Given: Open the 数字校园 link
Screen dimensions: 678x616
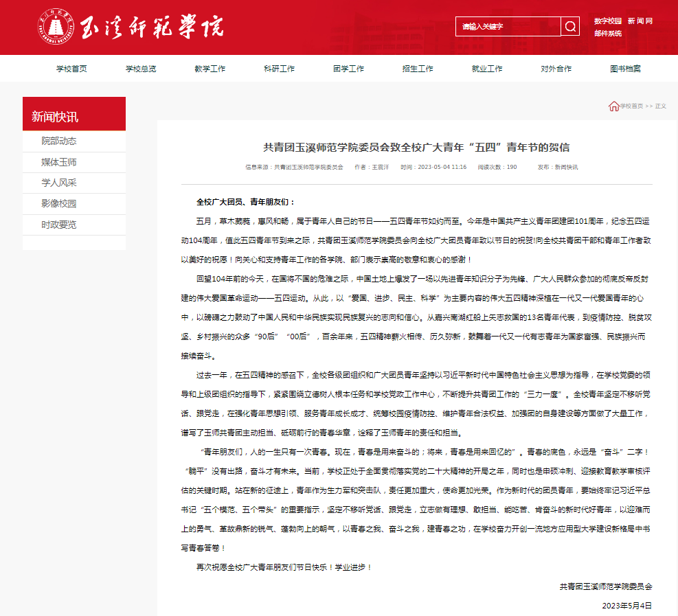Looking at the screenshot, I should [607, 21].
